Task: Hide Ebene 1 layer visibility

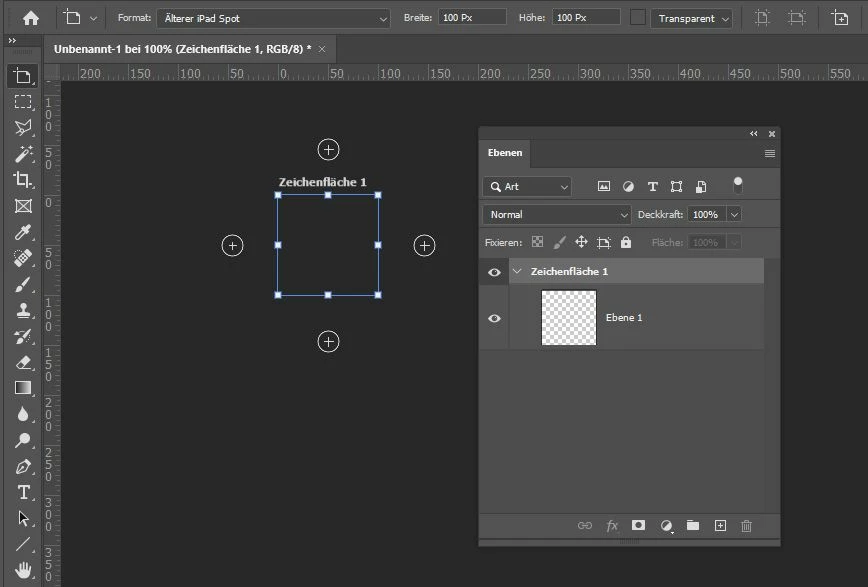Action: pyautogui.click(x=494, y=318)
